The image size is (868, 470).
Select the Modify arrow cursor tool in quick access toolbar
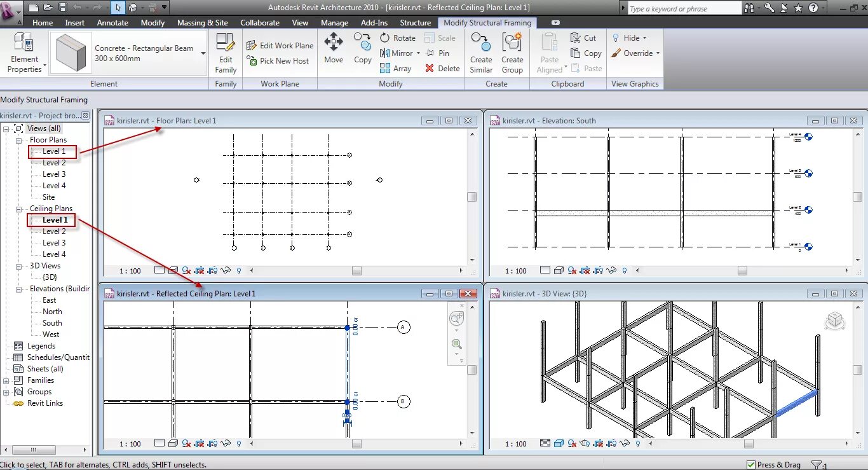(118, 8)
